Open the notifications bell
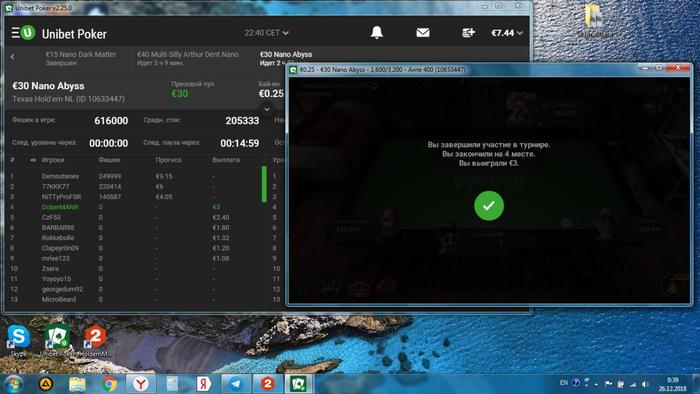700x394 pixels. point(377,32)
